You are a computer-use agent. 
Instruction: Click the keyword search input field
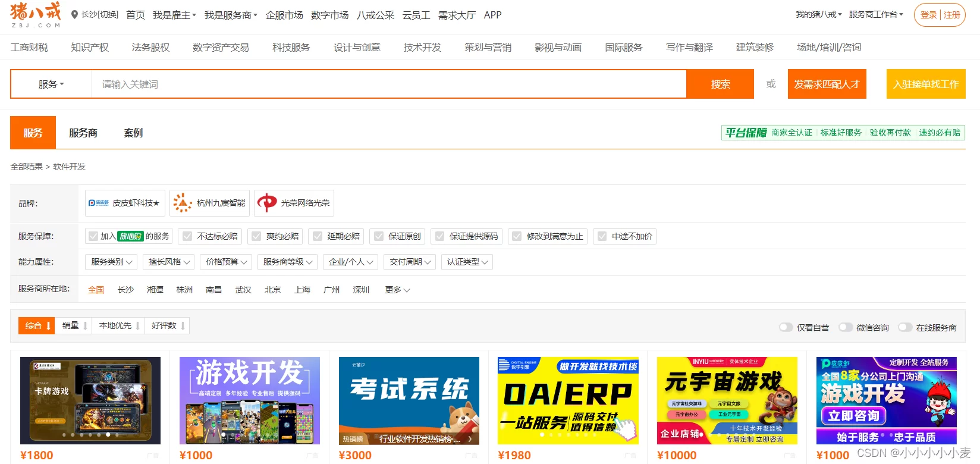tap(387, 84)
